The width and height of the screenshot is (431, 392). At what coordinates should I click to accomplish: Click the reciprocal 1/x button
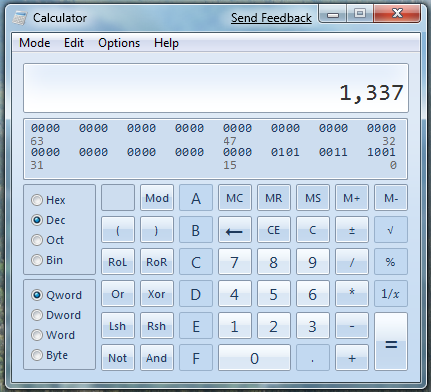pyautogui.click(x=391, y=294)
